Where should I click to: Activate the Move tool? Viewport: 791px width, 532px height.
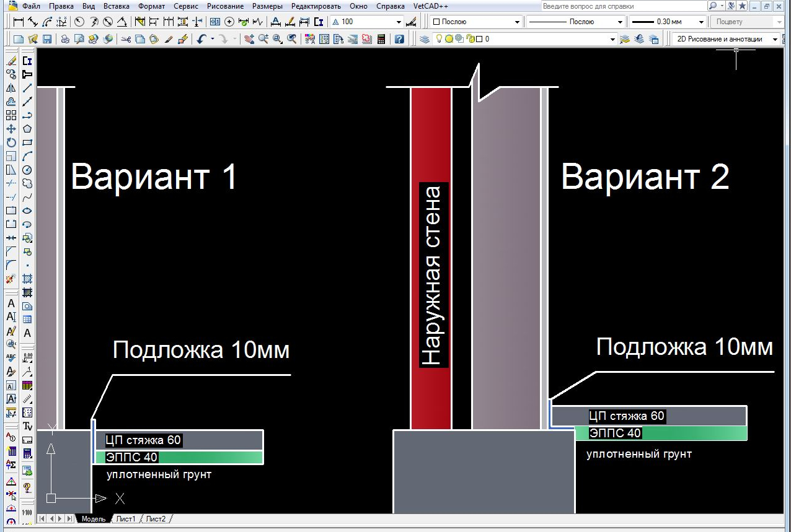tap(11, 129)
